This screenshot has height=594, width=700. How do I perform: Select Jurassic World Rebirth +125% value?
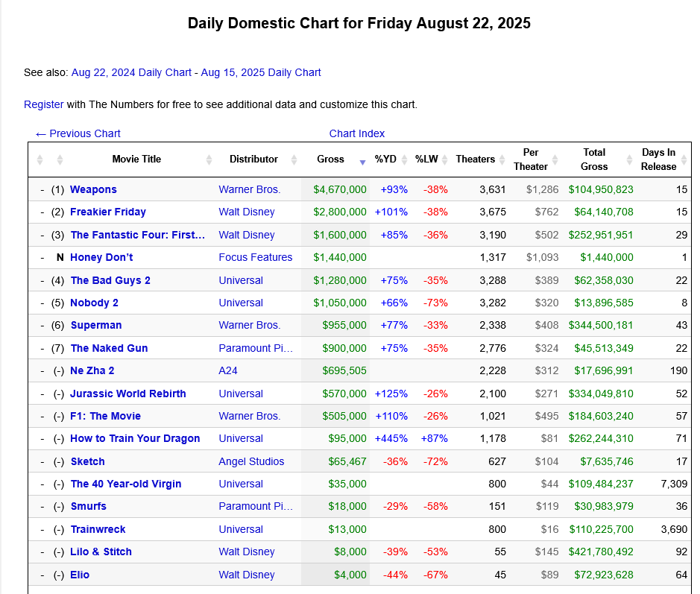tap(391, 394)
